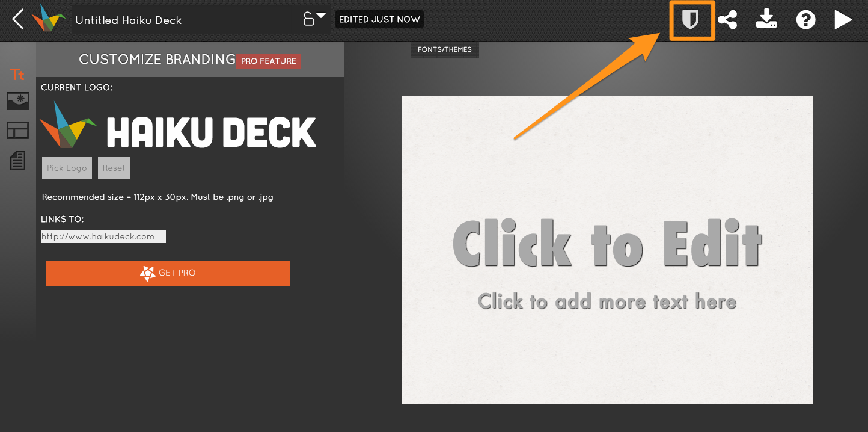
Task: Click the Pick Logo button
Action: click(67, 168)
